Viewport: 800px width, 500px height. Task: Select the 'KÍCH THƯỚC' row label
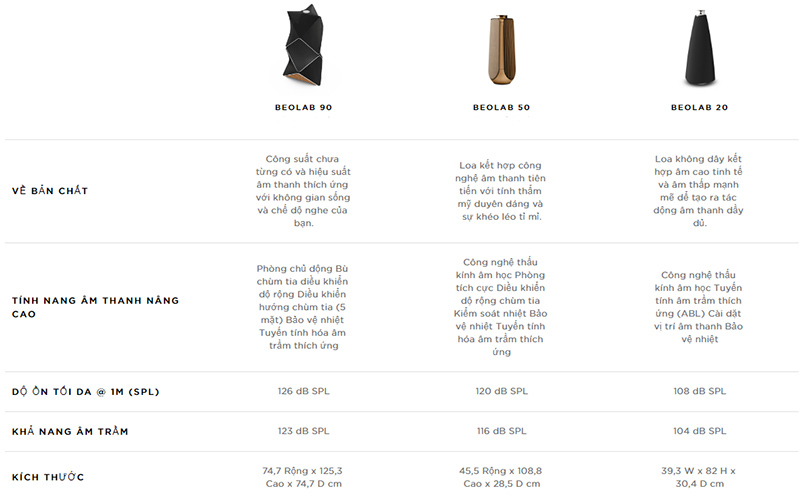pyautogui.click(x=48, y=477)
